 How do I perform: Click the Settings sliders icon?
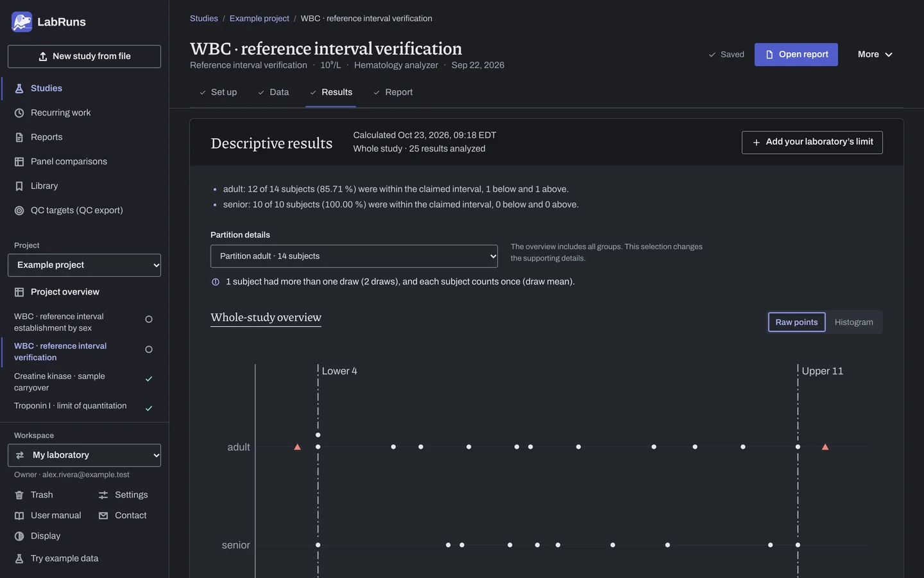point(103,495)
